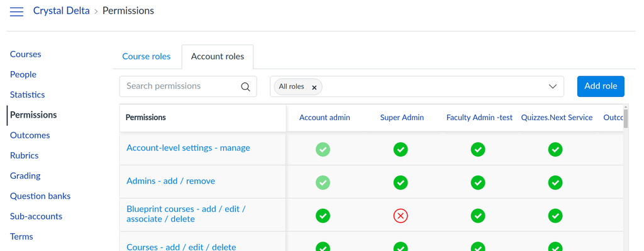Image resolution: width=644 pixels, height=251 pixels.
Task: Click the search magnifier icon
Action: click(245, 87)
